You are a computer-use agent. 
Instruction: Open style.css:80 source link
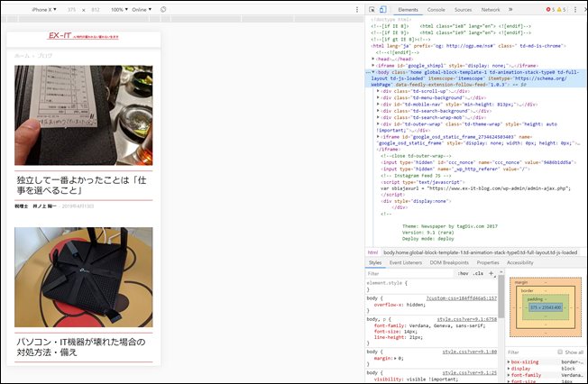coord(470,352)
